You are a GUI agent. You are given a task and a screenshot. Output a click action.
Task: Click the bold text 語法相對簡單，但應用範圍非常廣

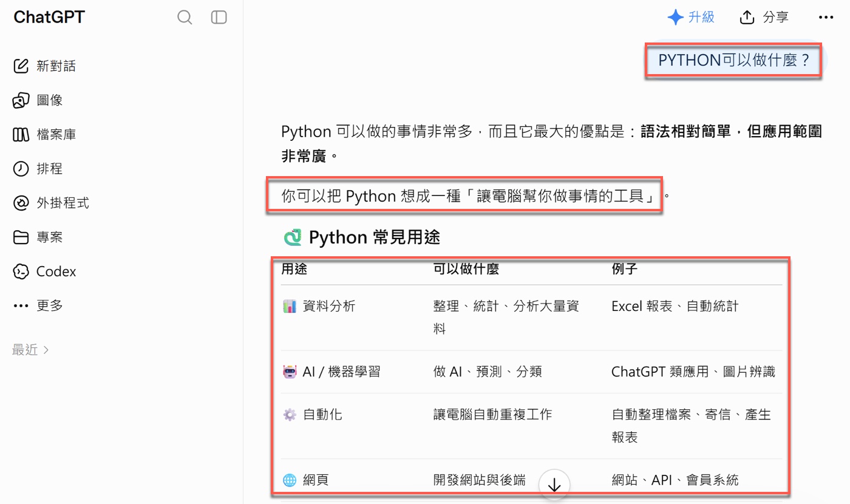(552, 143)
